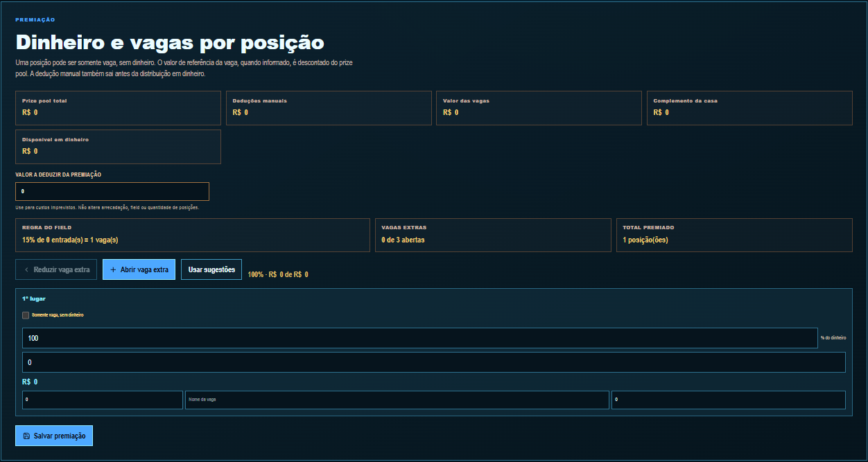The height and width of the screenshot is (462, 868).
Task: Focus the 0 field left of Nome da vaga
Action: [x=103, y=400]
